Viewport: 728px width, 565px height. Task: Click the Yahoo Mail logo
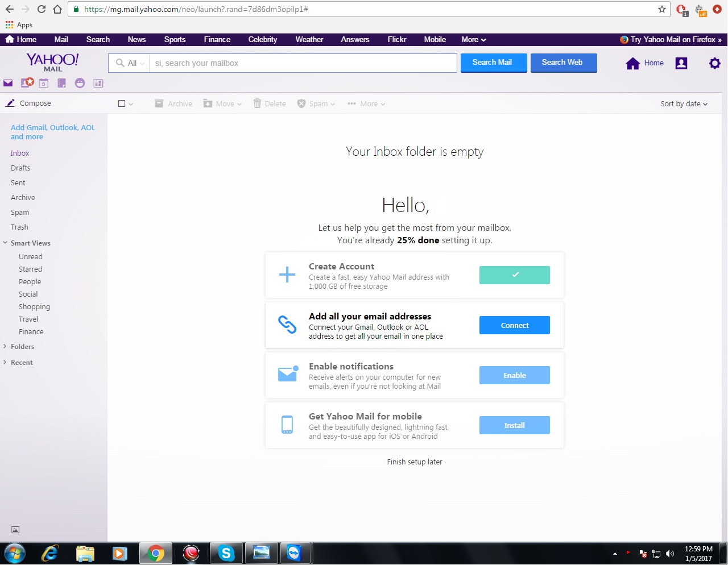pos(53,62)
